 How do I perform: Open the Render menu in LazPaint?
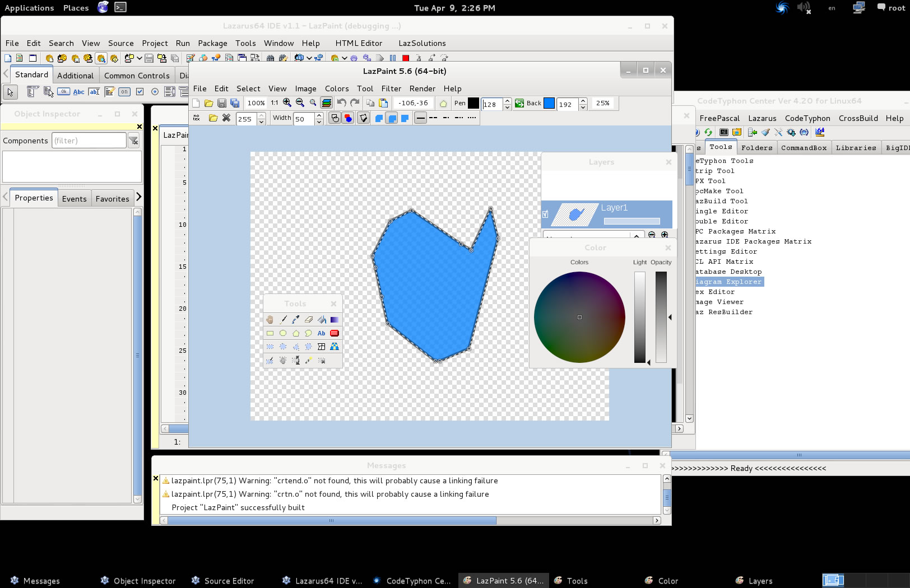(x=422, y=88)
